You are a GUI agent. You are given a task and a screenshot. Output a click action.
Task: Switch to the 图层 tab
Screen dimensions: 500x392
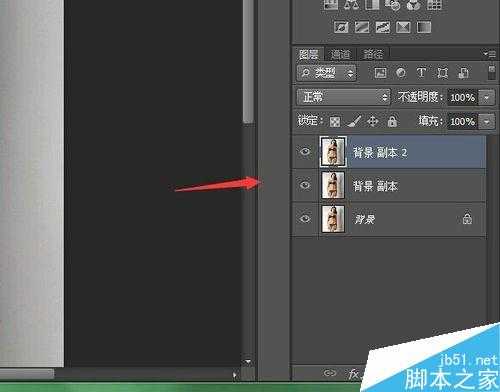[308, 54]
